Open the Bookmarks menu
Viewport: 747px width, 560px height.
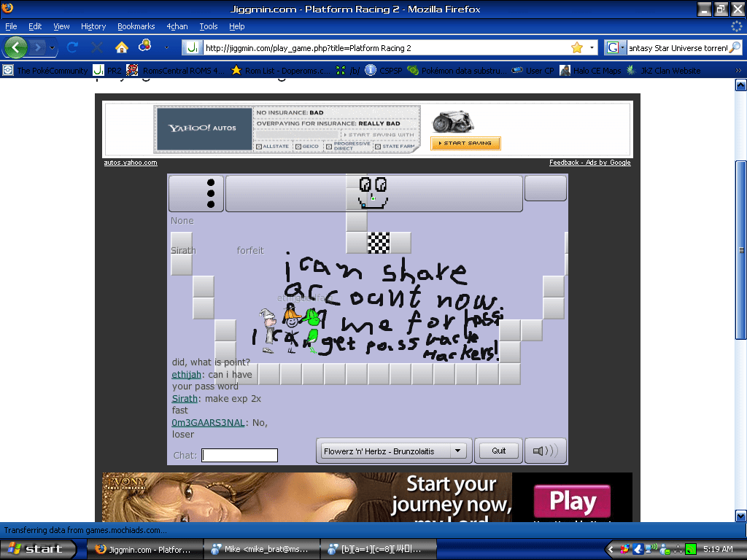[136, 26]
